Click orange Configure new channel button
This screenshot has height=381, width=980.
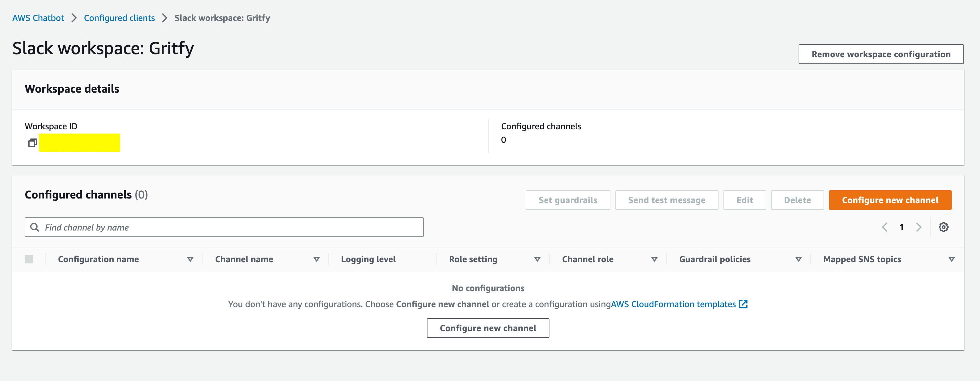tap(890, 200)
